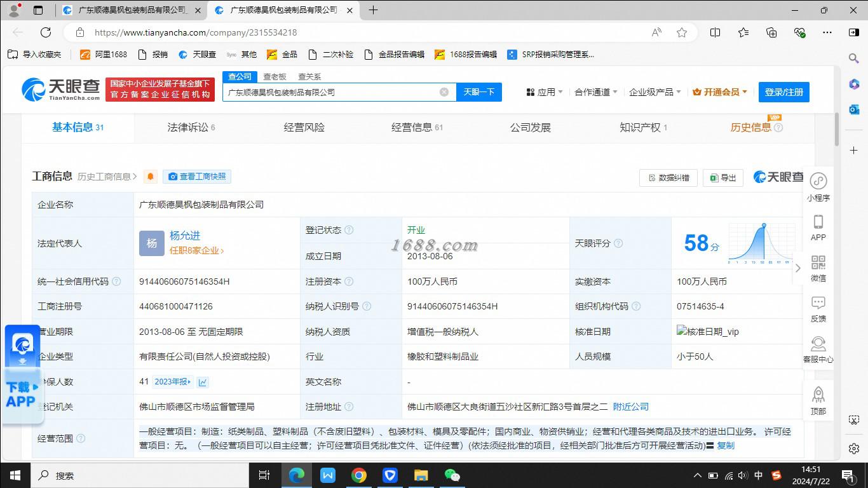
Task: Click the 登录/注册 button
Action: coord(784,92)
